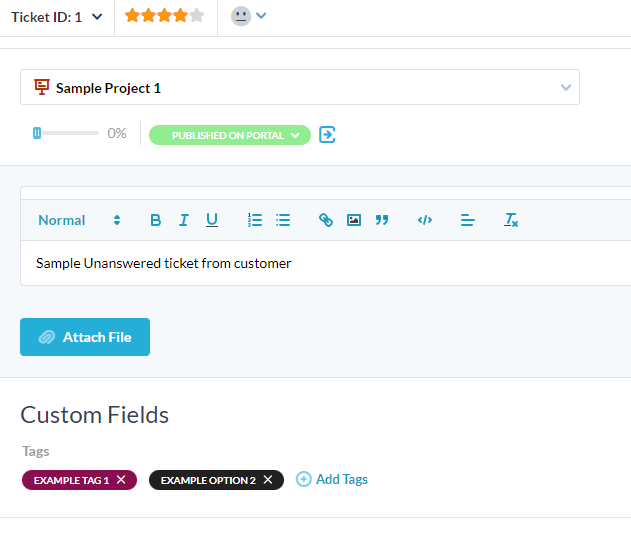Image resolution: width=631 pixels, height=541 pixels.
Task: Insert a numbered list
Action: [x=255, y=220]
